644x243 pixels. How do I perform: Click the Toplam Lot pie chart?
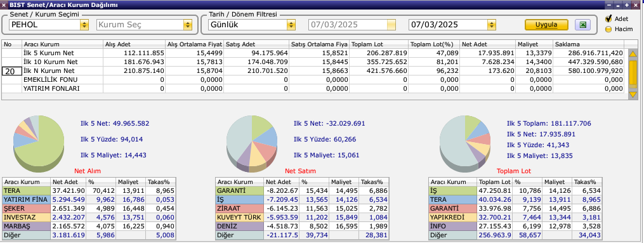[x=464, y=143]
